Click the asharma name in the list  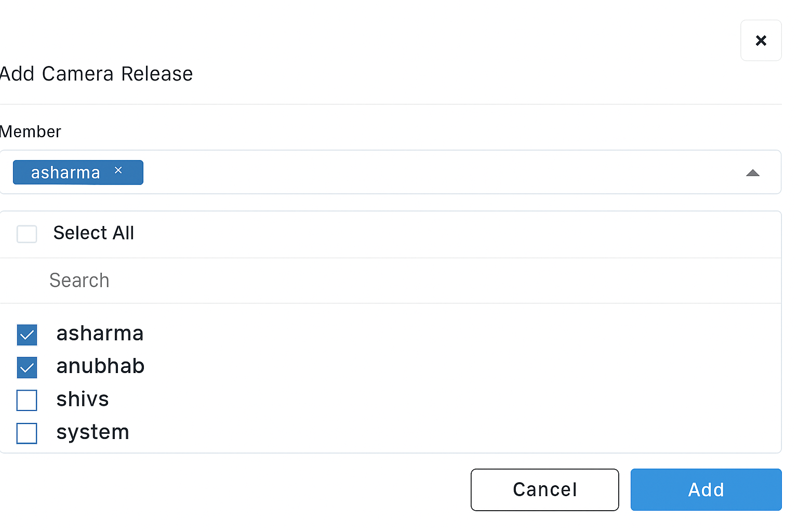point(100,334)
